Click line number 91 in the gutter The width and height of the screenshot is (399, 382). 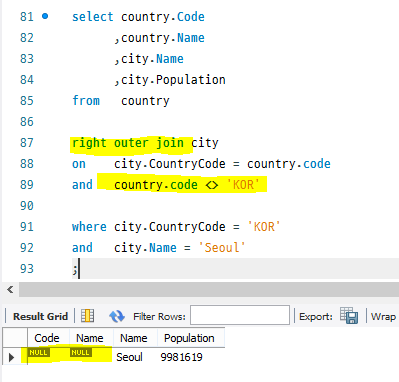pyautogui.click(x=27, y=227)
